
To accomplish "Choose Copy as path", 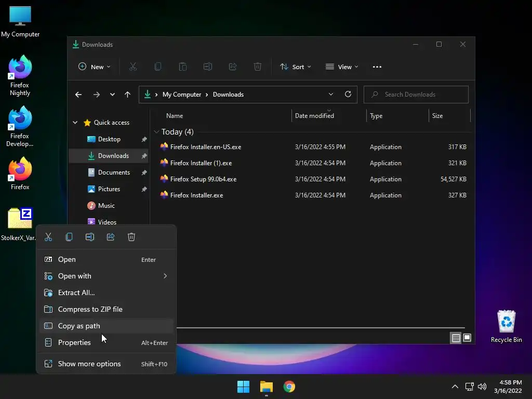I will click(106, 326).
